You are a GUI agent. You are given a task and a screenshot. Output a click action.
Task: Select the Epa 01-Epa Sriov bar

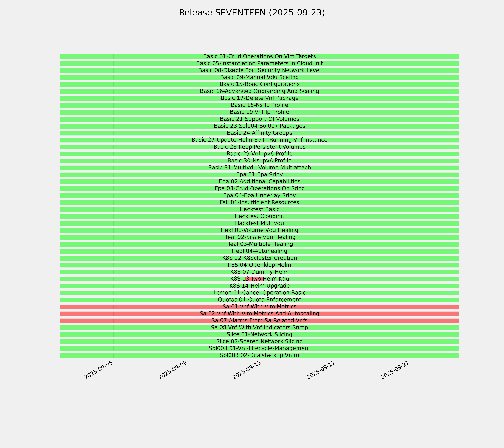tap(259, 175)
